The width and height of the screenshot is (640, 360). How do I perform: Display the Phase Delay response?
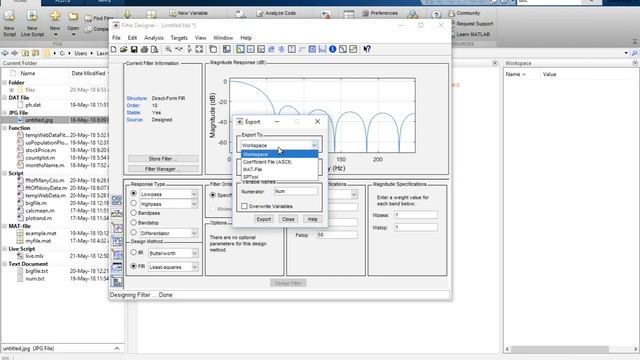click(x=281, y=49)
